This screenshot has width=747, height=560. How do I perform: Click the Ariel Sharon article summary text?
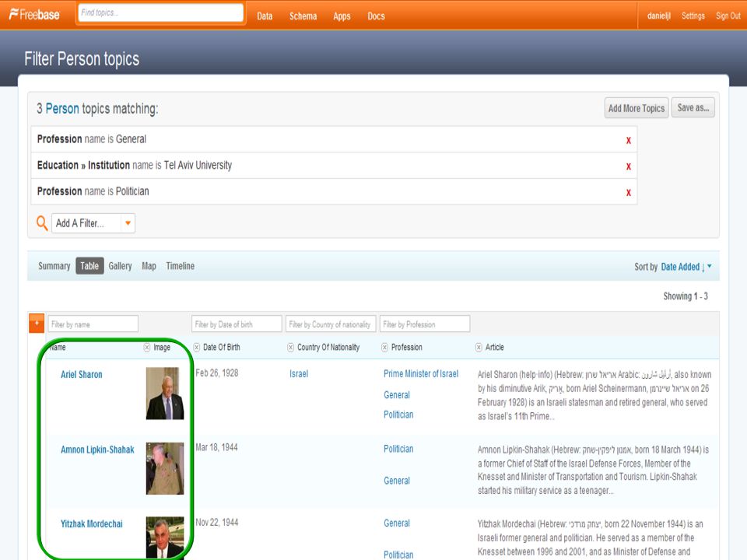[594, 395]
